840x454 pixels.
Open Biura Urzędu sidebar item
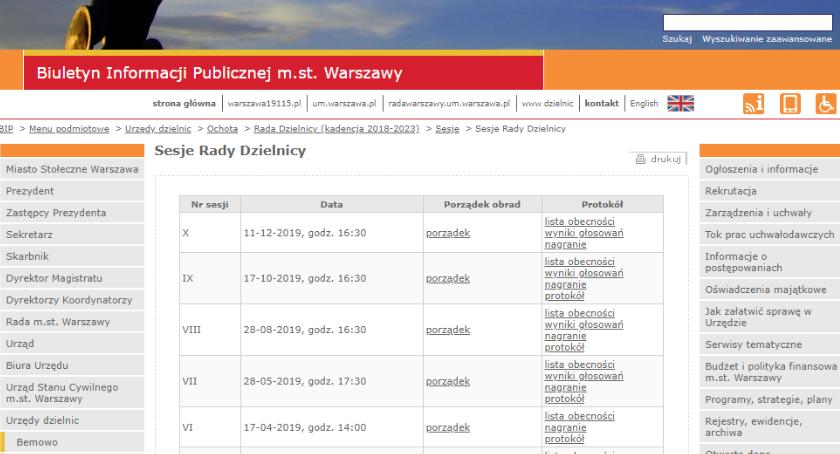(x=72, y=366)
